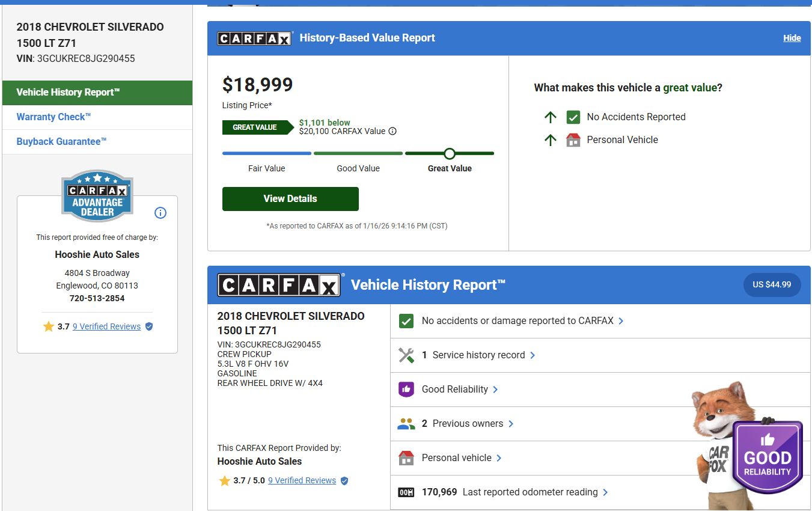The width and height of the screenshot is (812, 511).
Task: Expand the Service history record chevron
Action: coord(533,355)
